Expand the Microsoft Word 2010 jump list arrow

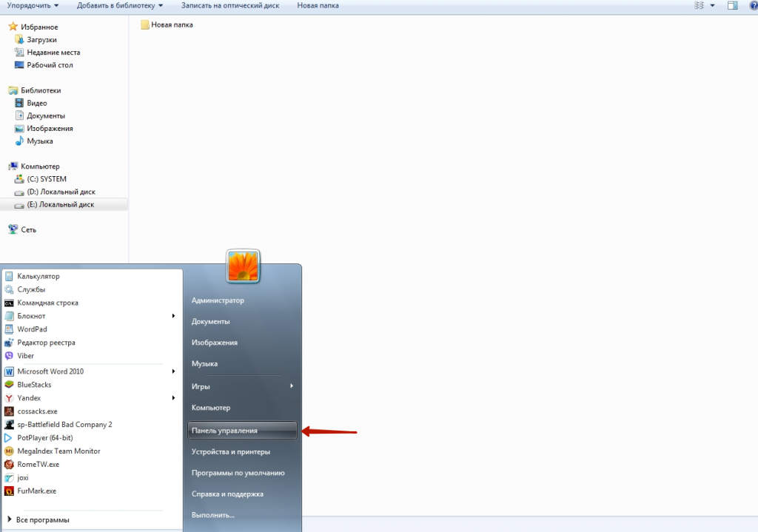click(173, 371)
